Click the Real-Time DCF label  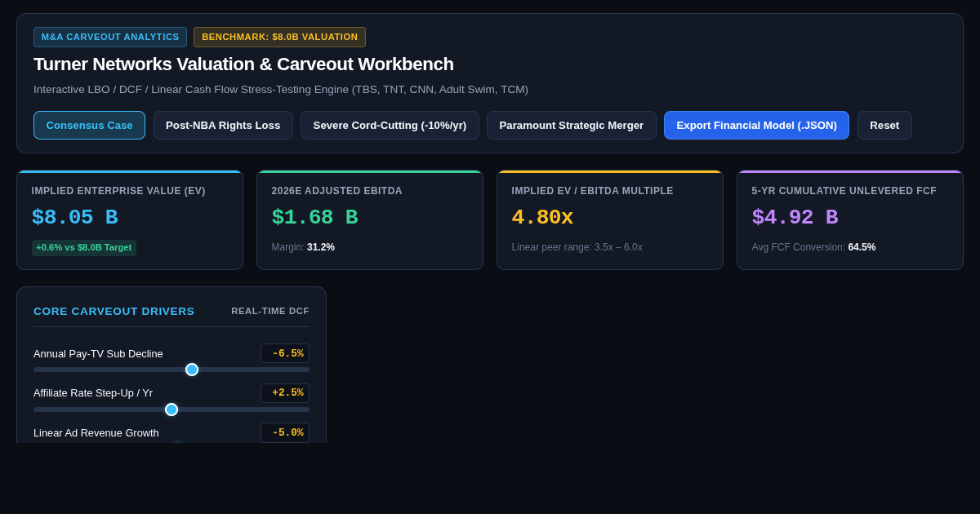[x=270, y=311]
